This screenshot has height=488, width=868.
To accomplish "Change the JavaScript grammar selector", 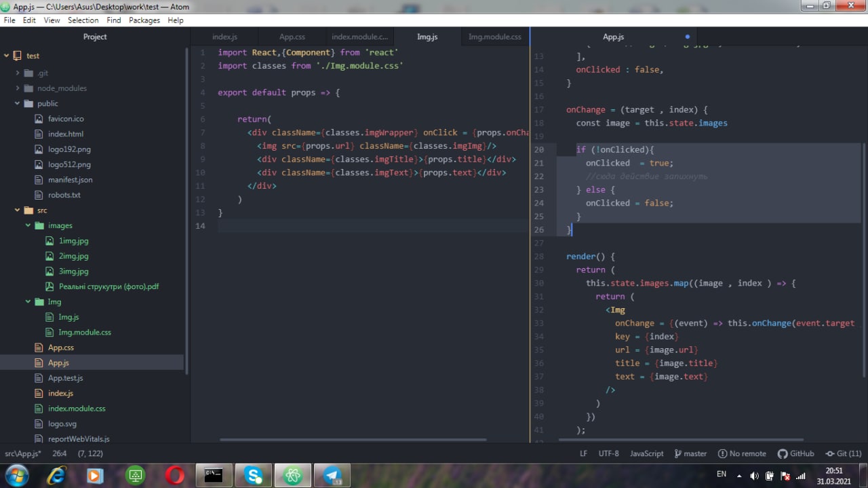I will click(646, 453).
